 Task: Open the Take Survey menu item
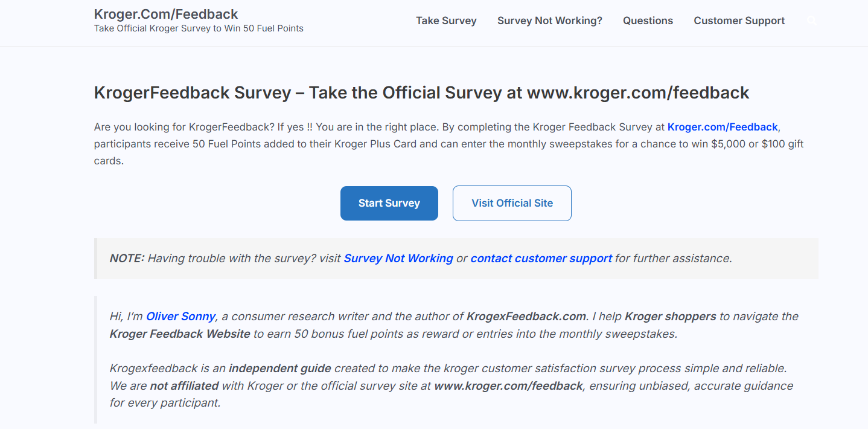pos(446,21)
